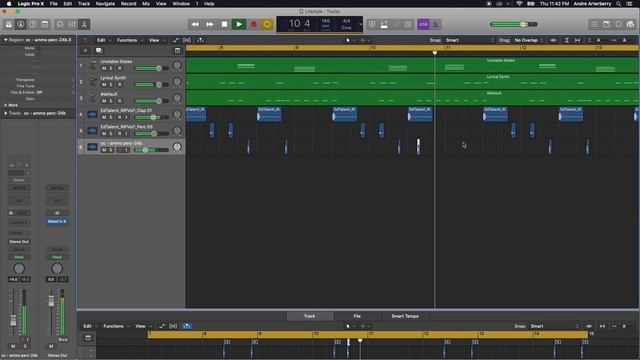Viewport: 640px width, 360px height.
Task: Open the Mixer button
Action: point(72,24)
